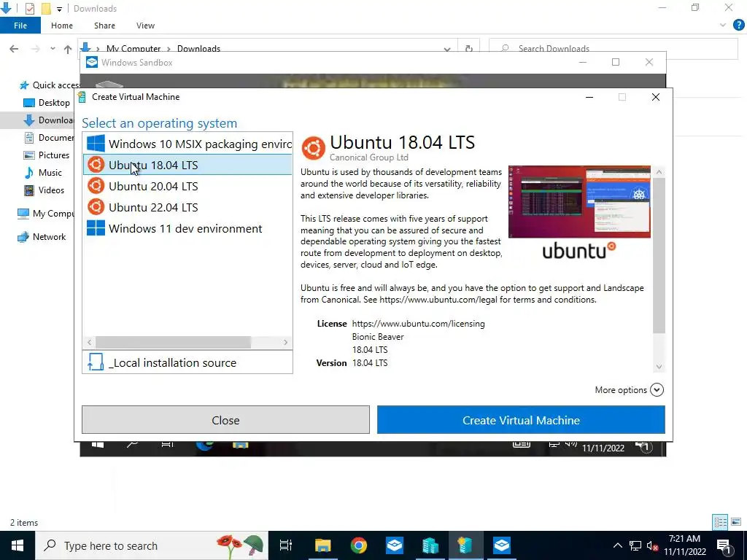Click the taskbar search box

coord(152,545)
